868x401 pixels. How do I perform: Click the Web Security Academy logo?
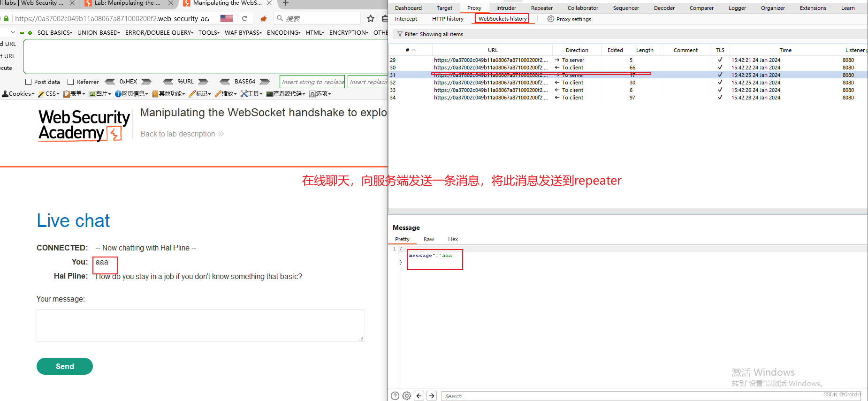pos(84,125)
